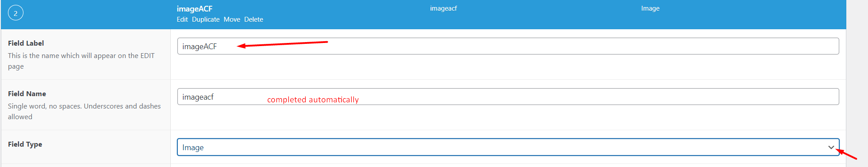Image resolution: width=868 pixels, height=167 pixels.
Task: Click the red arrow beside the dropdown chevron
Action: click(846, 154)
